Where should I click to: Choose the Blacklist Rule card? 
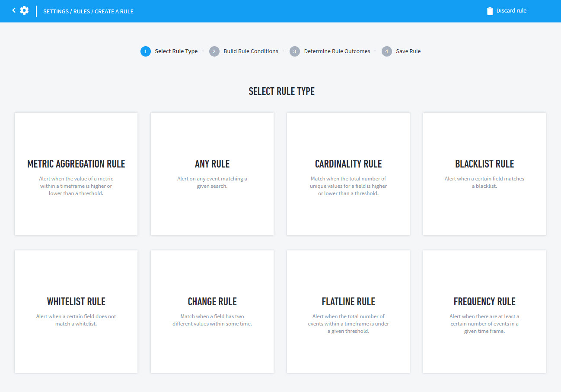pos(484,174)
